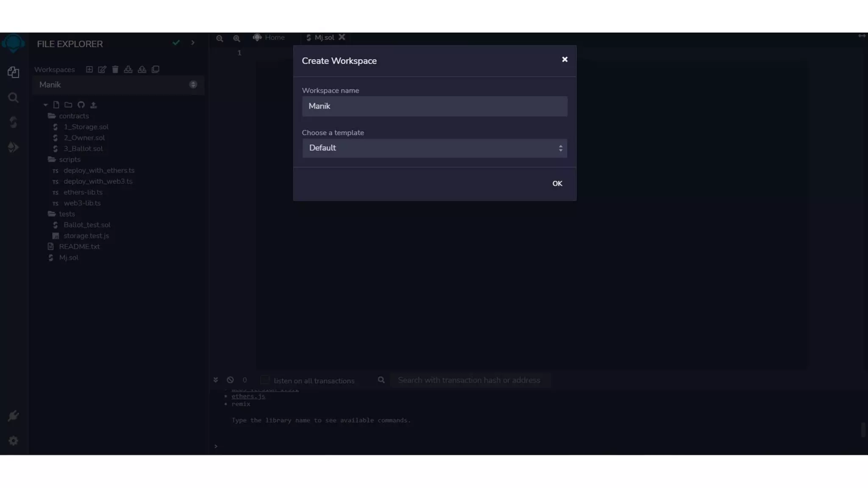Open the Solidity compiler icon

(14, 122)
